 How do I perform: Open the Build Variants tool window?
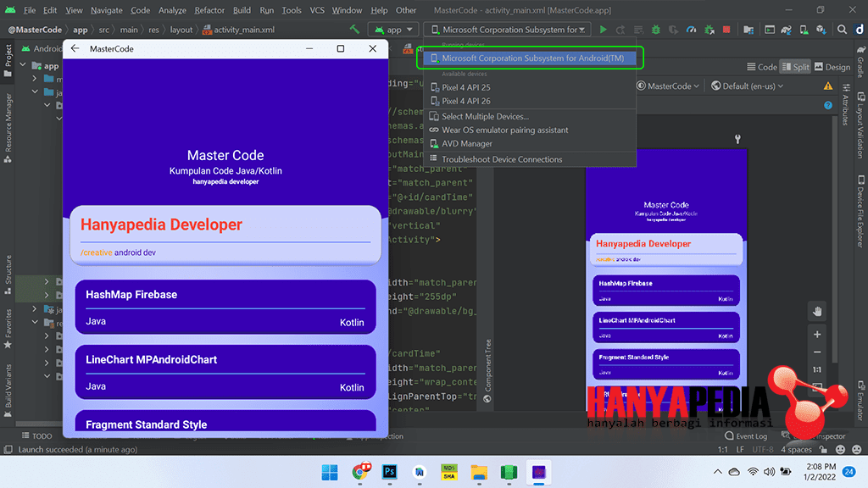(x=8, y=391)
